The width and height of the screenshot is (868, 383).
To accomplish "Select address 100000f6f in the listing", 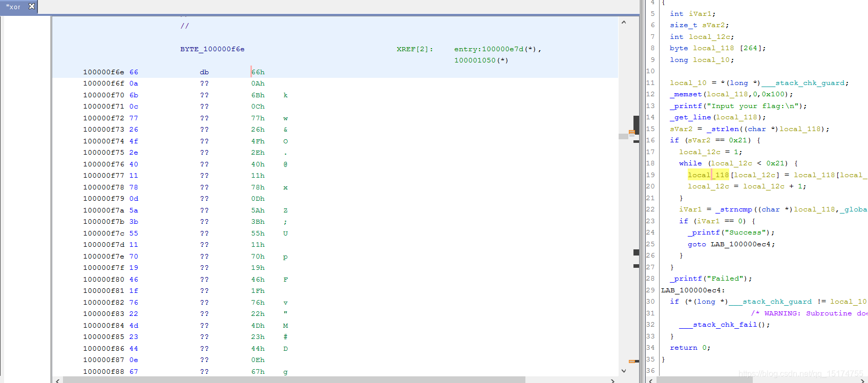I will 103,83.
